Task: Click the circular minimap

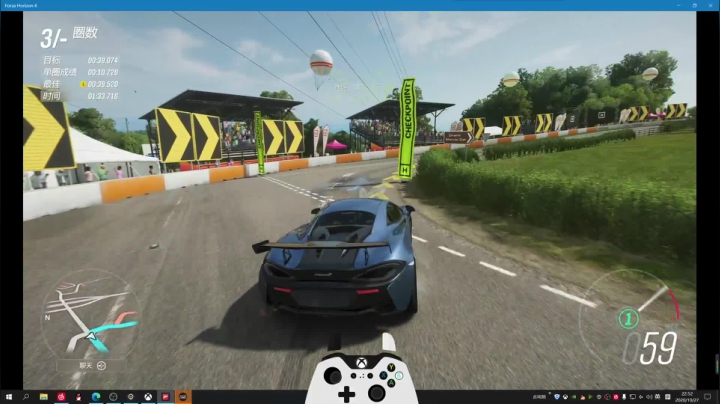Action: (x=90, y=317)
